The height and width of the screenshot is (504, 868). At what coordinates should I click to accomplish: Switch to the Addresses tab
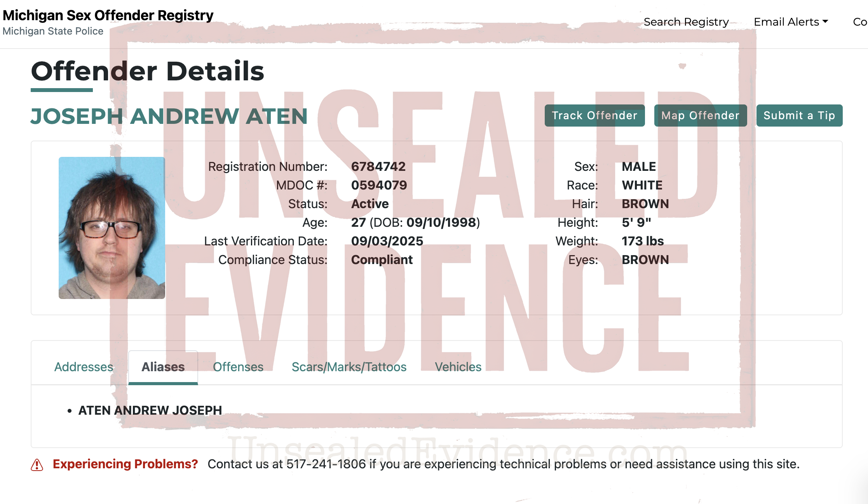tap(84, 367)
